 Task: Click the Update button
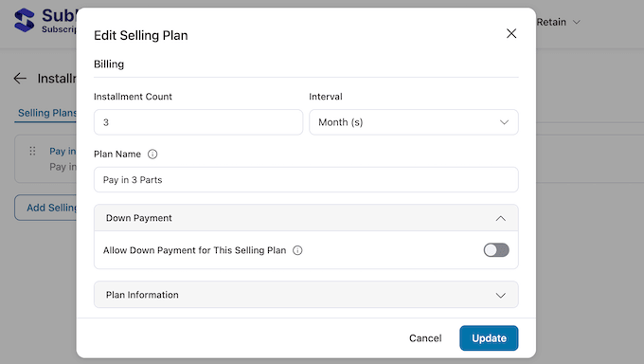[489, 338]
